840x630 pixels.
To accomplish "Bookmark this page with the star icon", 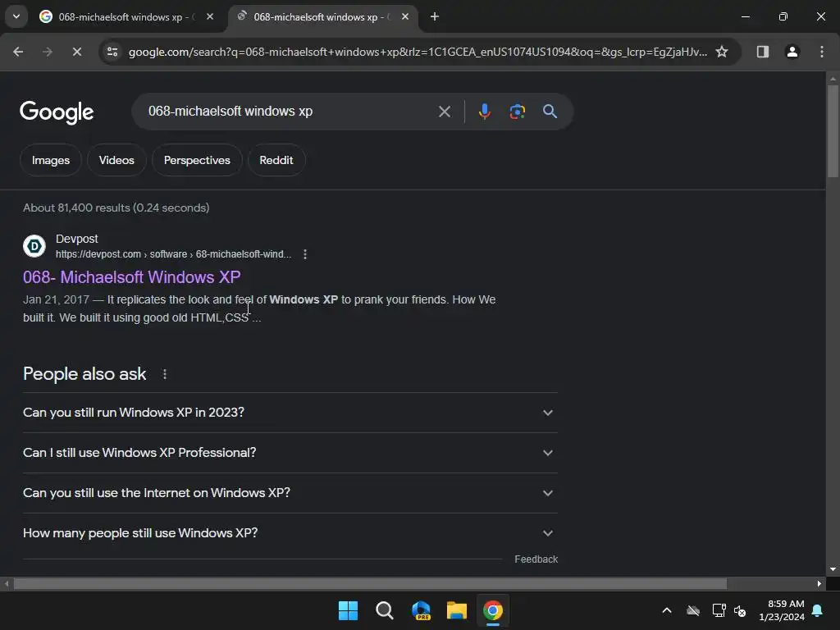I will click(722, 52).
